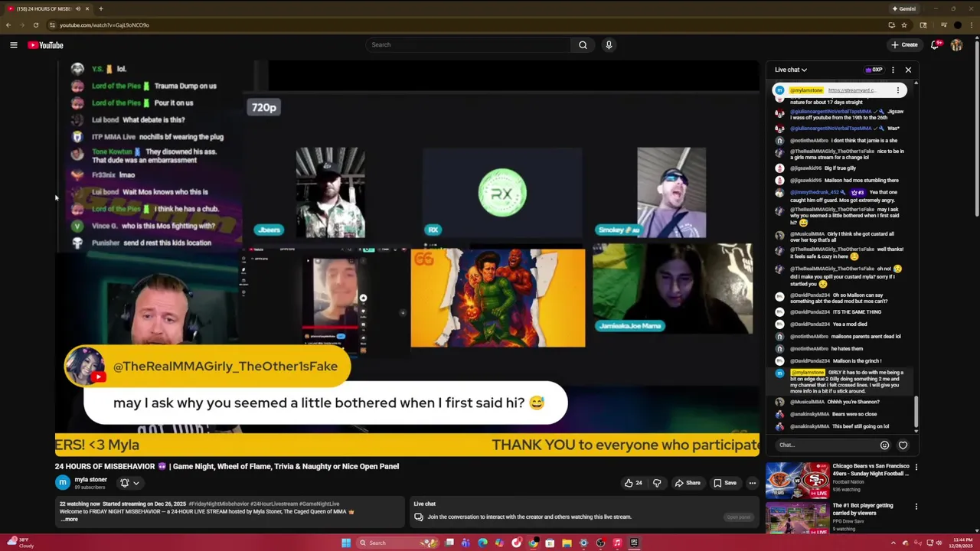Open more actions ellipsis under video
The width and height of the screenshot is (980, 551).
(752, 483)
